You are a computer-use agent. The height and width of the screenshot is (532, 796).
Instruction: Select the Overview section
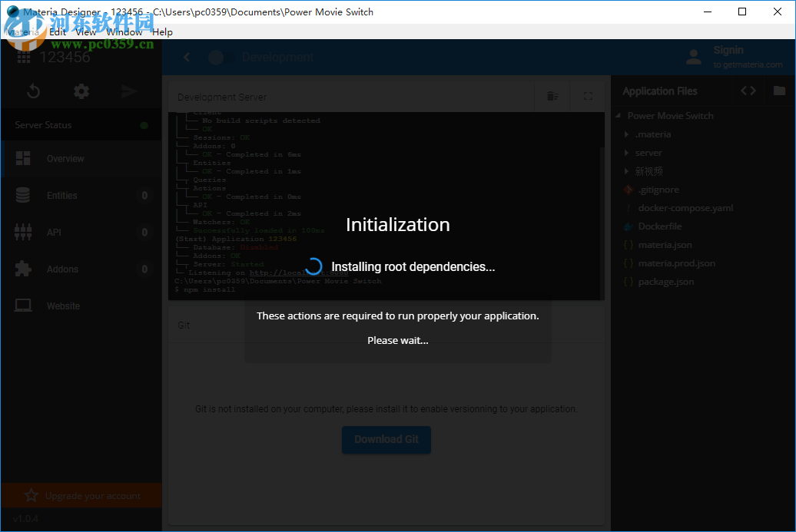pos(81,159)
